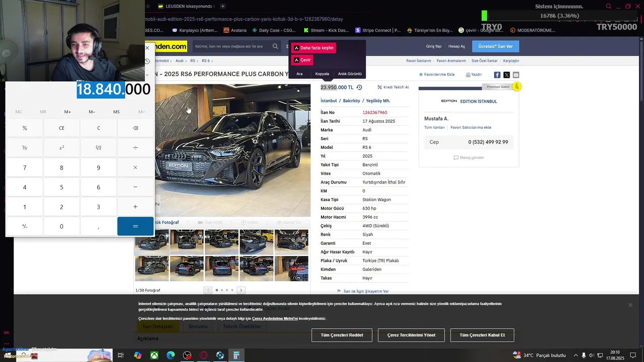Close the cookie banner with X
Image resolution: width=644 pixels, height=362 pixels.
[x=630, y=305]
